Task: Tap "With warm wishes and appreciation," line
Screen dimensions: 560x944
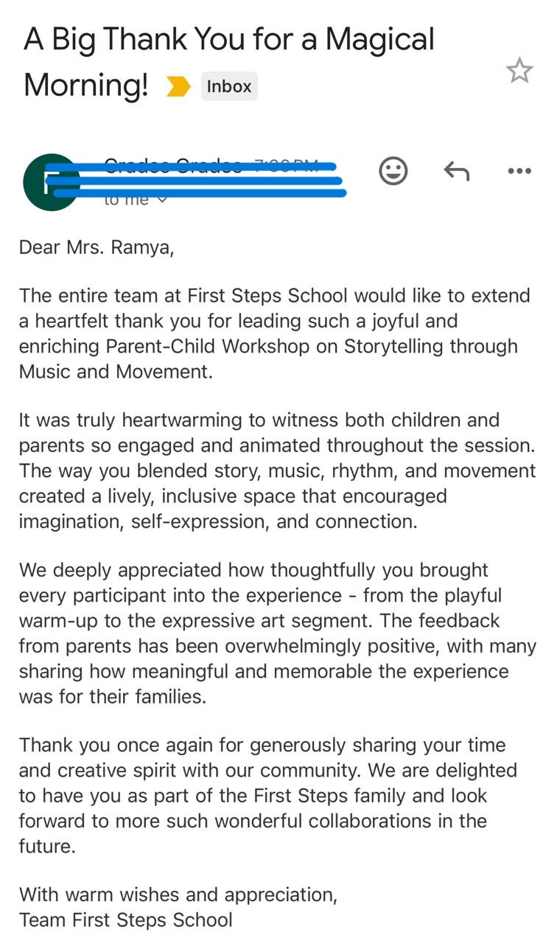Action: (x=178, y=895)
